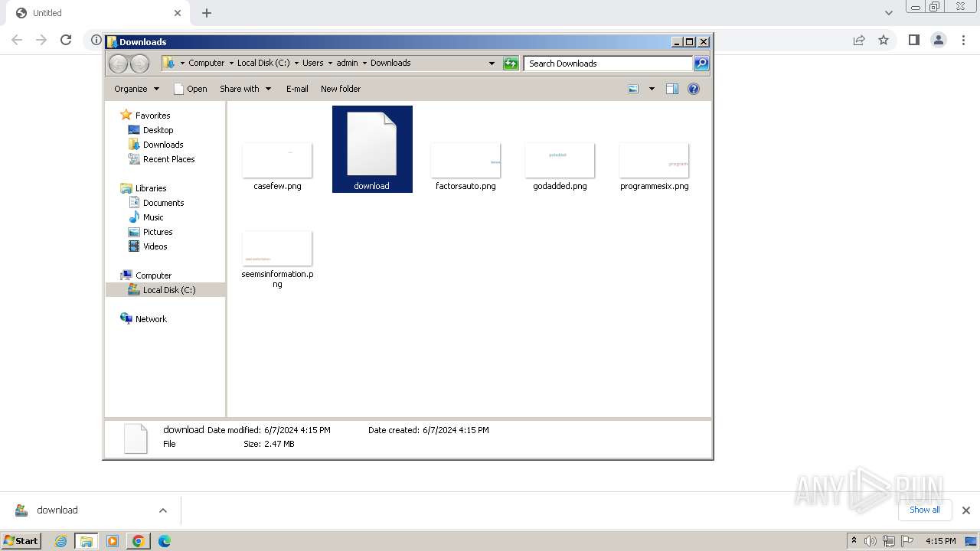This screenshot has height=551, width=980.
Task: Open the Videos library
Action: pos(155,246)
